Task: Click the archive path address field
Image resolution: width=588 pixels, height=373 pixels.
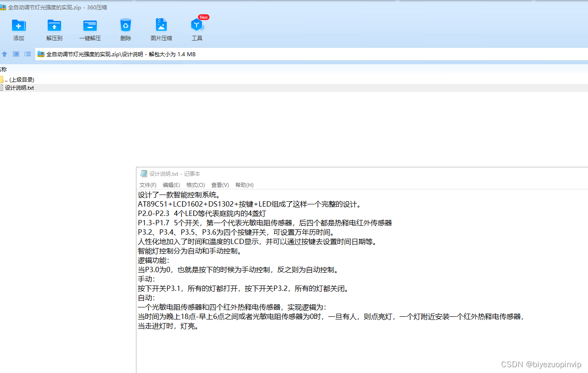Action: tap(312, 54)
